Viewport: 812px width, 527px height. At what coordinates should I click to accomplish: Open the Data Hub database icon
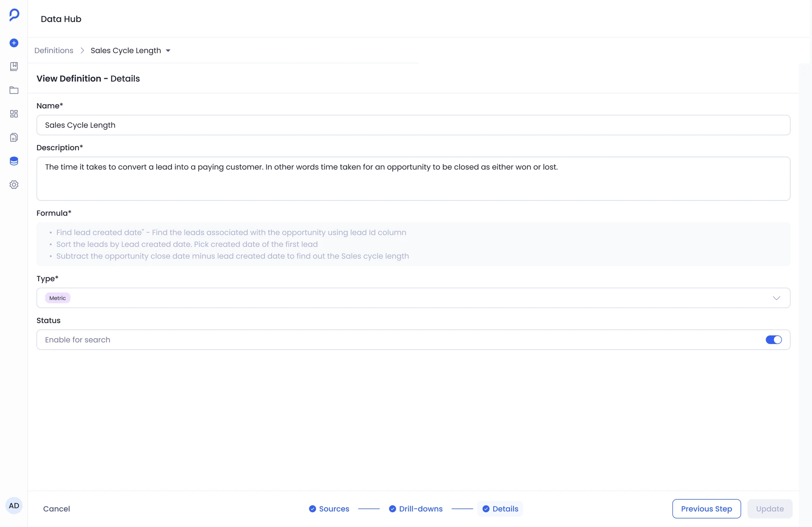point(14,161)
